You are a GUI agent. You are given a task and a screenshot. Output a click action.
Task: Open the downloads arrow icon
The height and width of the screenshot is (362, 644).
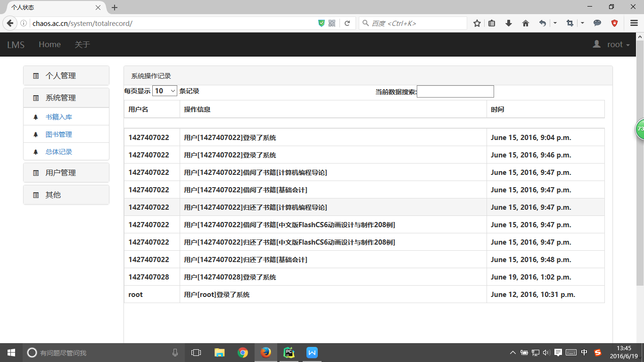509,23
